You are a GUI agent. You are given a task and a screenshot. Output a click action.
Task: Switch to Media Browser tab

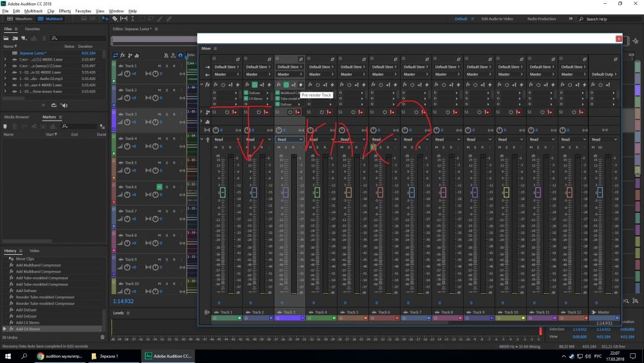pyautogui.click(x=17, y=117)
